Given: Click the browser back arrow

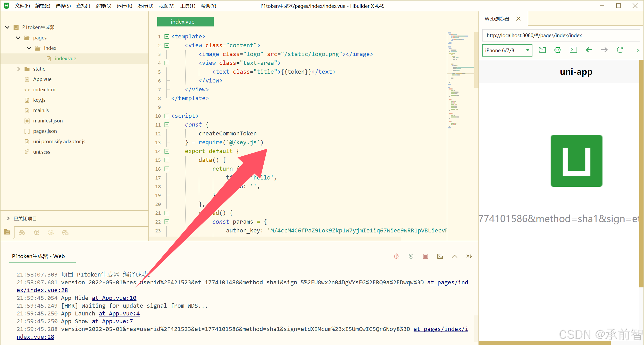Looking at the screenshot, I should [x=589, y=50].
